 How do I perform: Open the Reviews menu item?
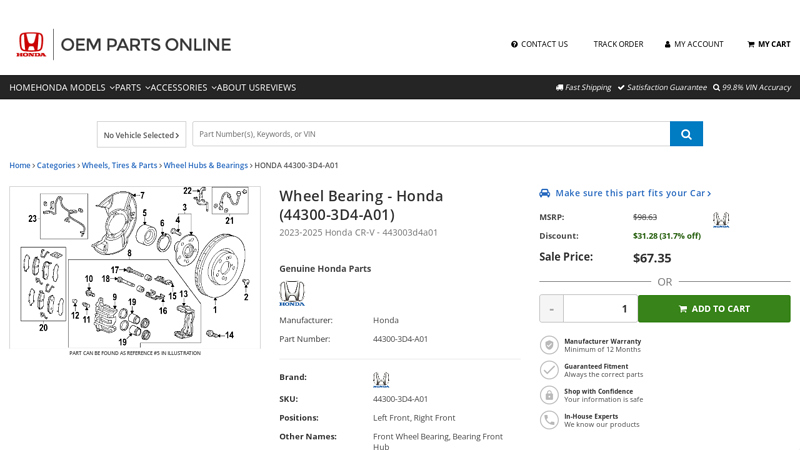click(278, 87)
